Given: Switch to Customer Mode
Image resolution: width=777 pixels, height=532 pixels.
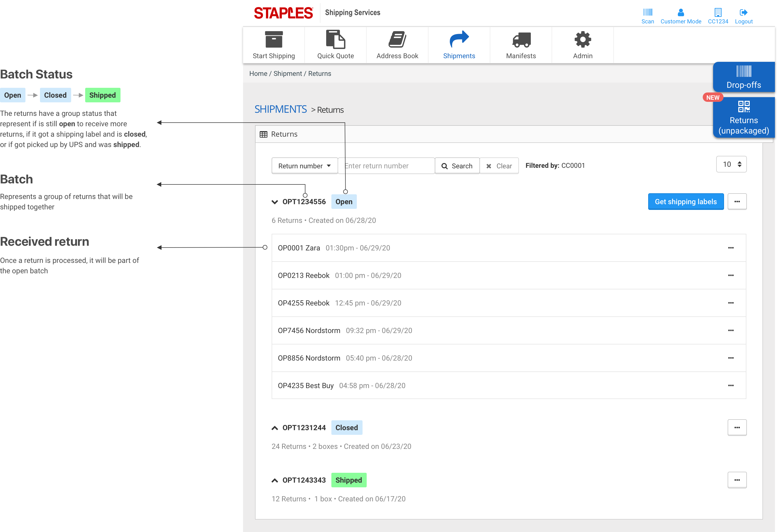Looking at the screenshot, I should pos(680,16).
